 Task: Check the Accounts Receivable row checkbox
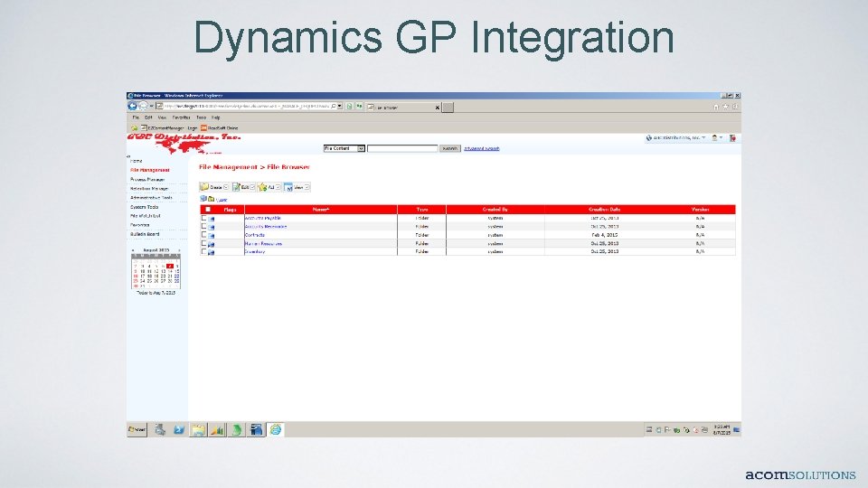(203, 226)
